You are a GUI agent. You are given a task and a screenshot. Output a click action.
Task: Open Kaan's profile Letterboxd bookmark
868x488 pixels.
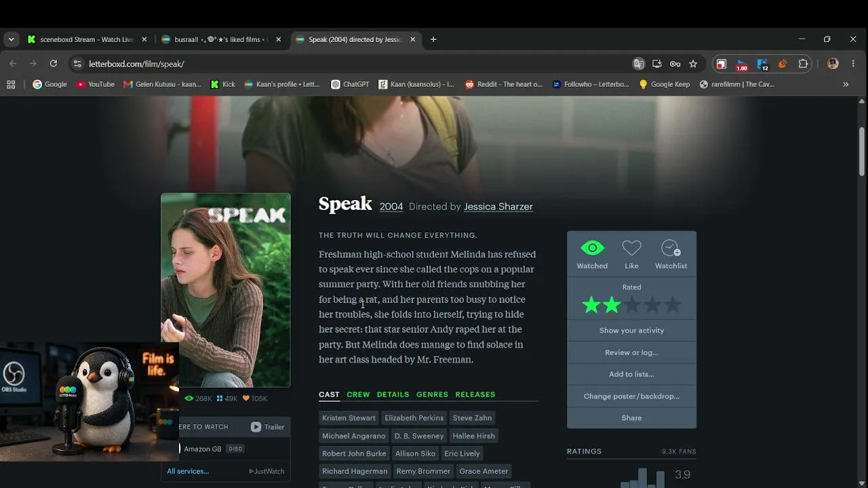(x=282, y=85)
